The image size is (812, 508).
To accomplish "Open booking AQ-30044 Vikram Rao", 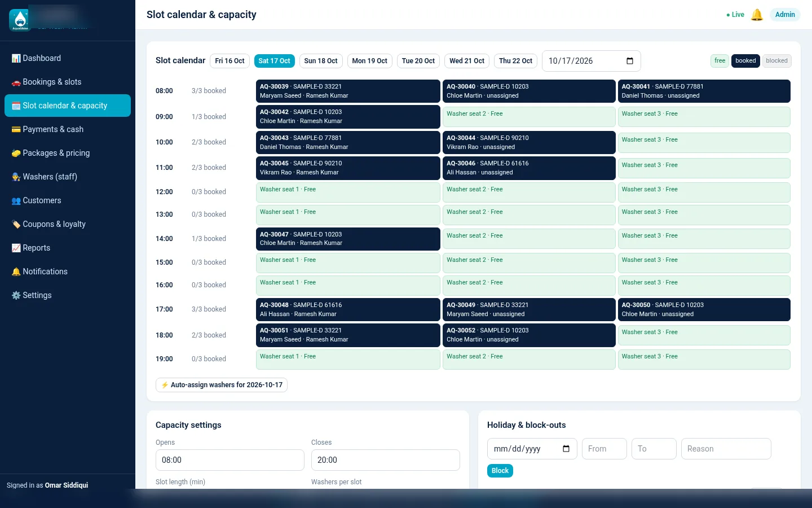I will click(x=529, y=142).
